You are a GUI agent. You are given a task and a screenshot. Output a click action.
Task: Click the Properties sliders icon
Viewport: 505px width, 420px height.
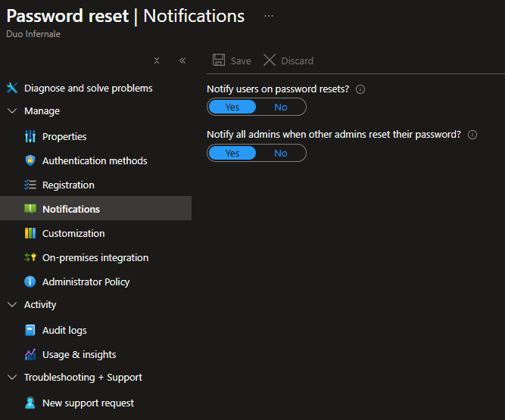[30, 137]
